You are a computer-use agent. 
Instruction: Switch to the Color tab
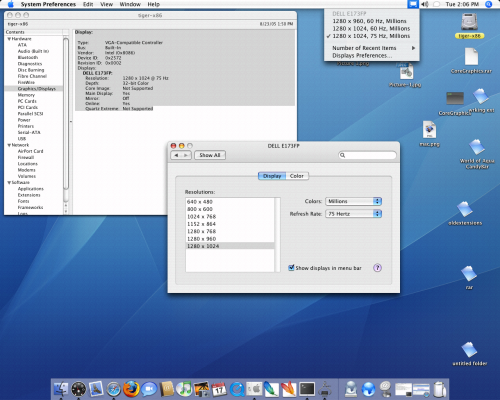point(297,176)
